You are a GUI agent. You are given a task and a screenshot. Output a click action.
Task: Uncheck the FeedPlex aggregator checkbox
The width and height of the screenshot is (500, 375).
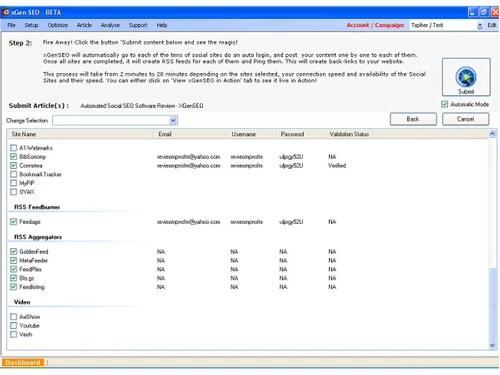pyautogui.click(x=13, y=269)
